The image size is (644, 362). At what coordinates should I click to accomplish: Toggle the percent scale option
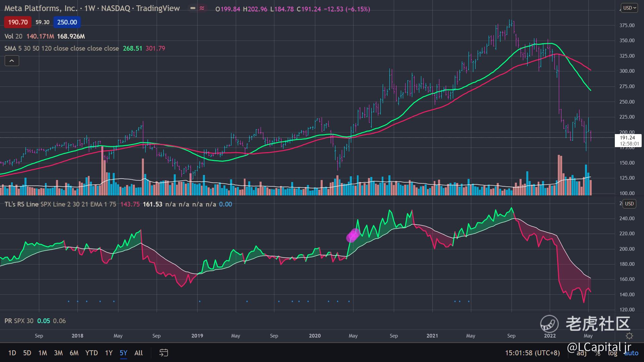click(598, 353)
